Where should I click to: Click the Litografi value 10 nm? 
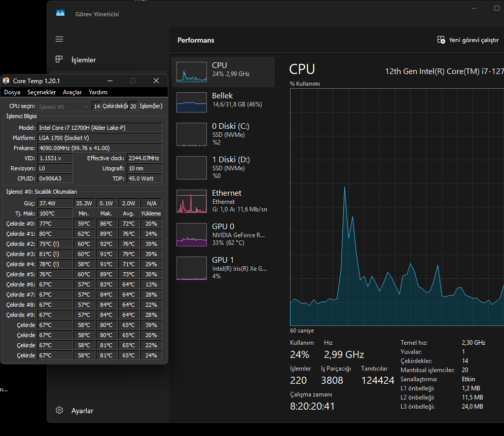(x=145, y=168)
